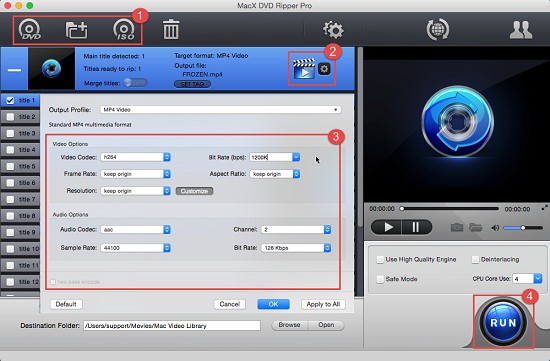The width and height of the screenshot is (550, 361).
Task: Play the preview video
Action: pyautogui.click(x=387, y=227)
